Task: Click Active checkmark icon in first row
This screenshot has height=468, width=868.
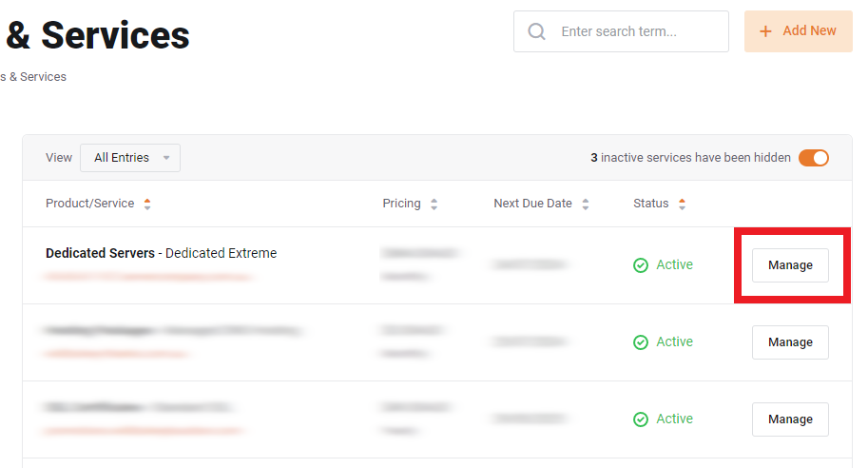Action: tap(641, 265)
